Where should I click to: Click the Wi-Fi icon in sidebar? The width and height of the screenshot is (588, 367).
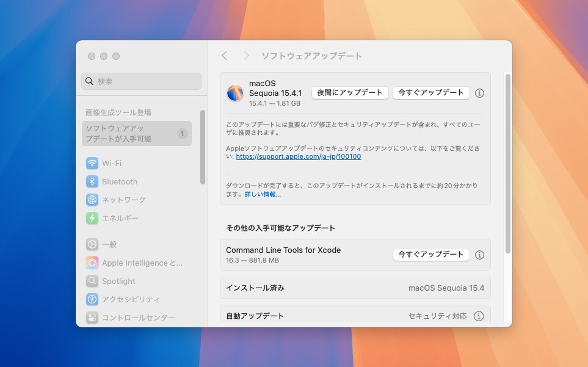92,163
